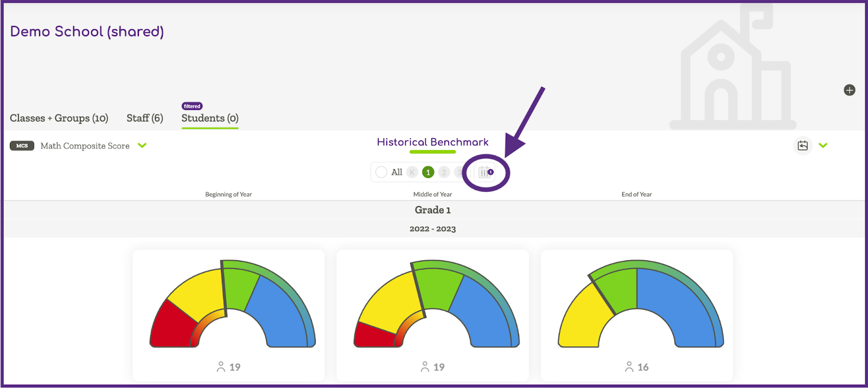
Task: Select the All grades radio button
Action: click(x=381, y=172)
